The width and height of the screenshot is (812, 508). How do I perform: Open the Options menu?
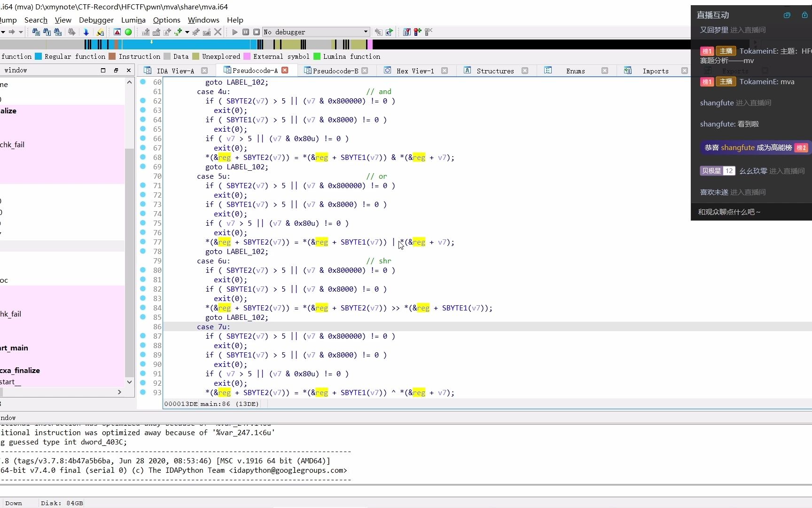pos(167,20)
